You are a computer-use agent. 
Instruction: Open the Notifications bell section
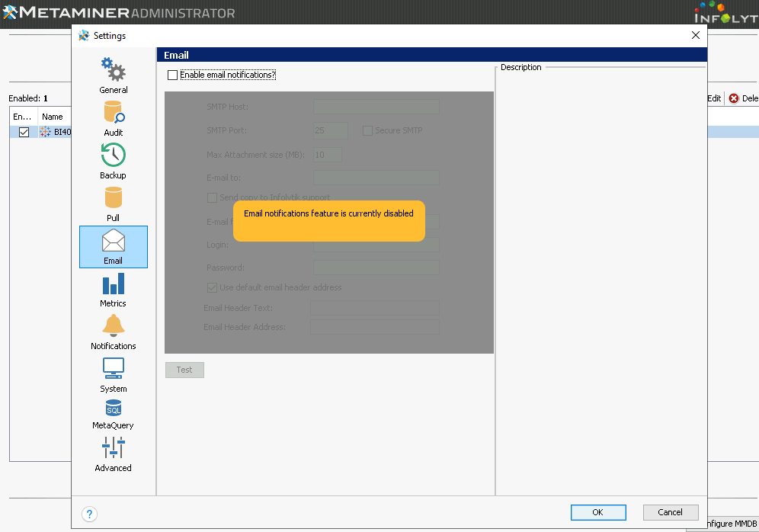[x=114, y=332]
